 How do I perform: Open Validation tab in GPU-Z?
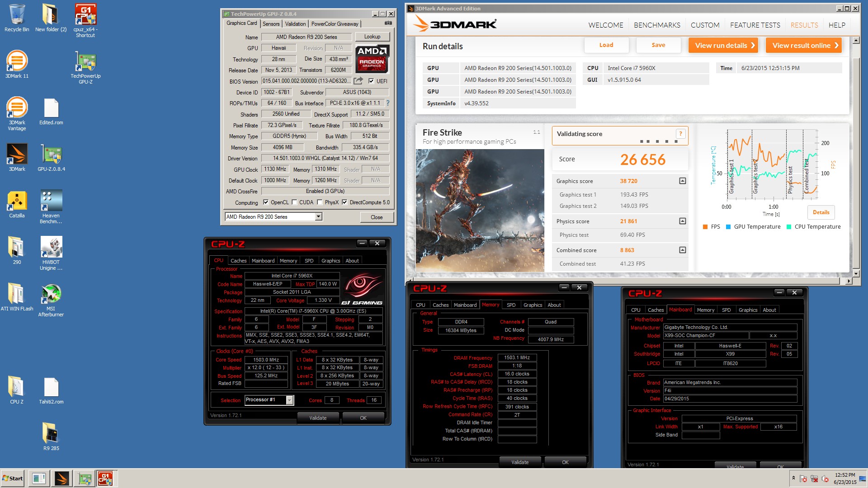pyautogui.click(x=295, y=24)
